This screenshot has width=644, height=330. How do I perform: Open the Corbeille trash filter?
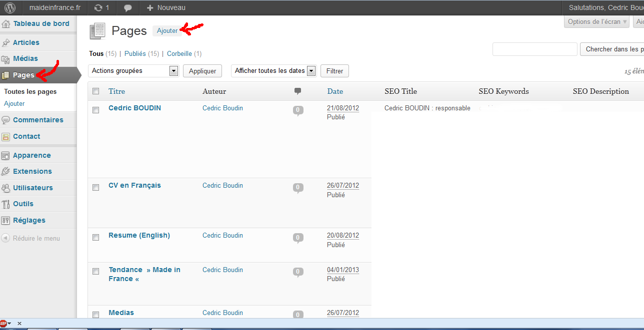(x=179, y=53)
